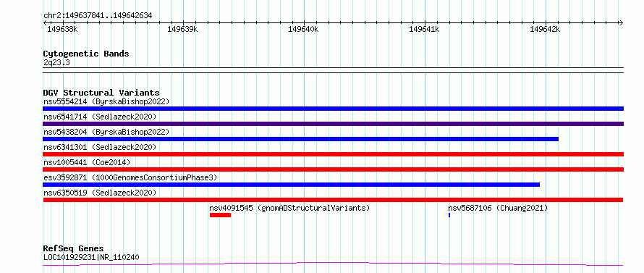This screenshot has width=644, height=273.
Task: Select the nsv5438204 blue variant bar
Action: coord(300,139)
